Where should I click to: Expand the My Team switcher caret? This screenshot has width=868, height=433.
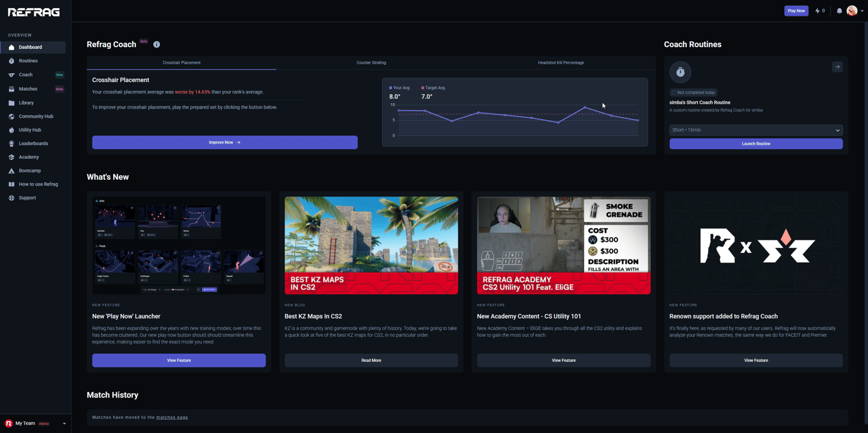(x=64, y=423)
